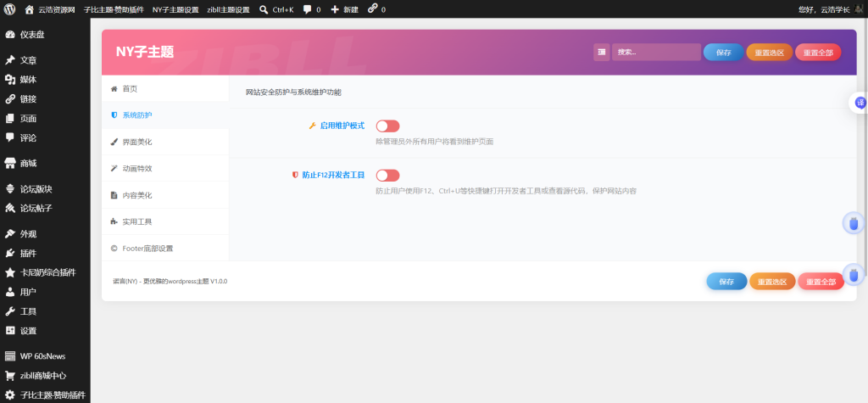Screen dimensions: 868x403
Task: Click the bottom 保存 button
Action: point(726,282)
